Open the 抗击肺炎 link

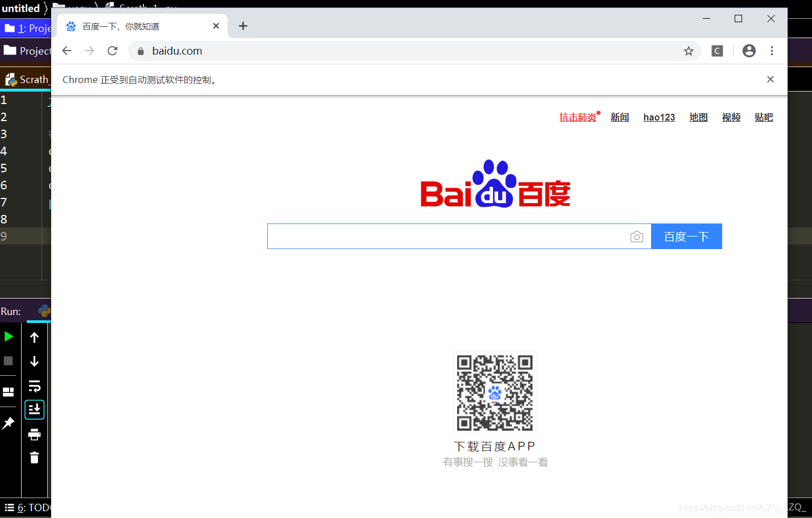coord(578,117)
